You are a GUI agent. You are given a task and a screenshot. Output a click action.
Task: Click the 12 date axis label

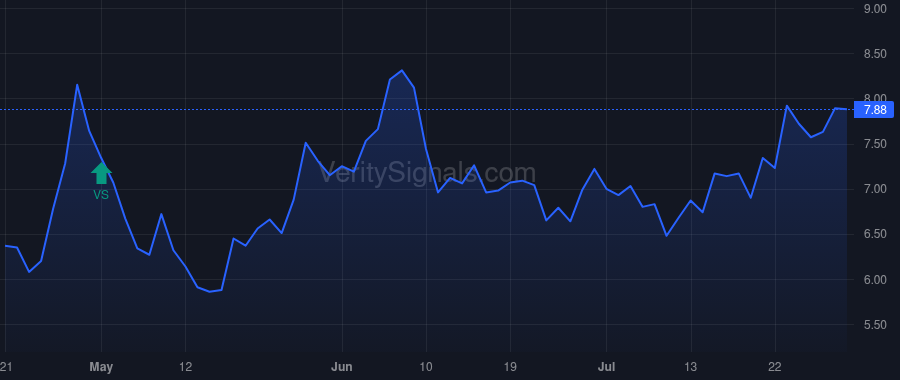point(185,367)
